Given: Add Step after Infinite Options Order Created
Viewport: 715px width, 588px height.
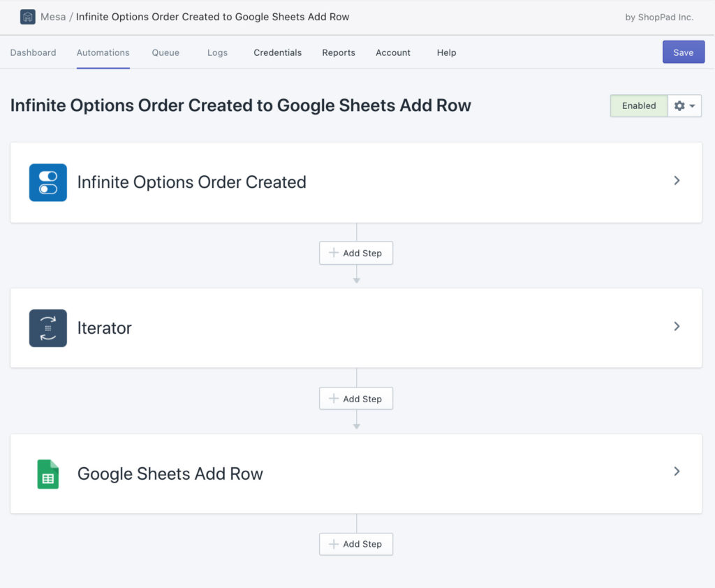Looking at the screenshot, I should pyautogui.click(x=356, y=253).
